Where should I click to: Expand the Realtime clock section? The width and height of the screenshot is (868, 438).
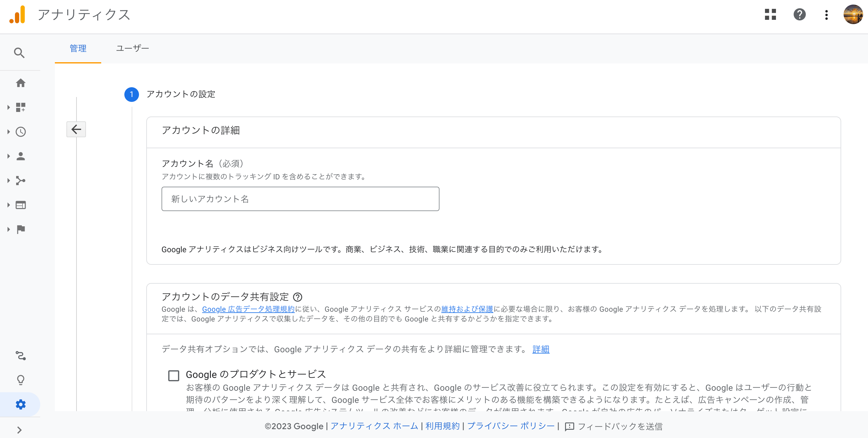point(20,132)
